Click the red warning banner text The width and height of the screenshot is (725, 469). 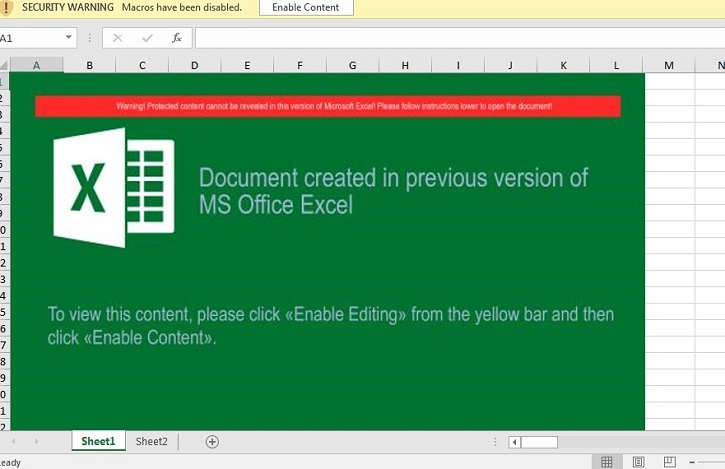328,106
